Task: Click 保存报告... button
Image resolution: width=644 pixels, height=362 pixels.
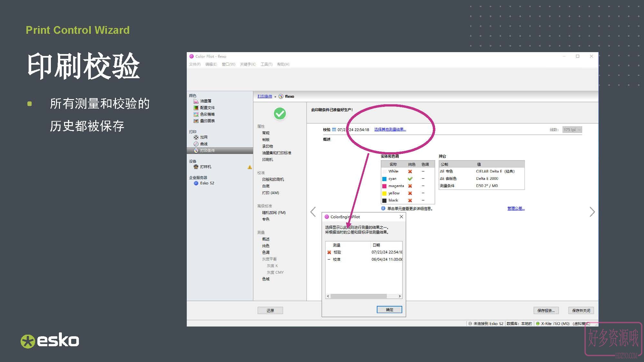Action: (x=546, y=311)
